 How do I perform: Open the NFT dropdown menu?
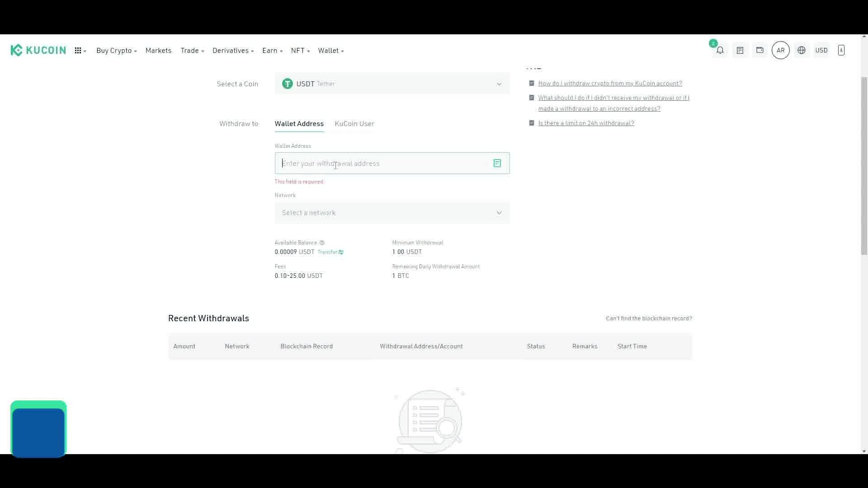(300, 51)
